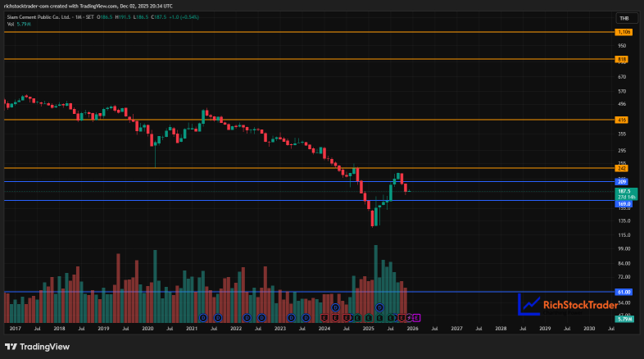This screenshot has height=359, width=644.
Task: Click the 2027 label on time axis
Action: click(456, 329)
